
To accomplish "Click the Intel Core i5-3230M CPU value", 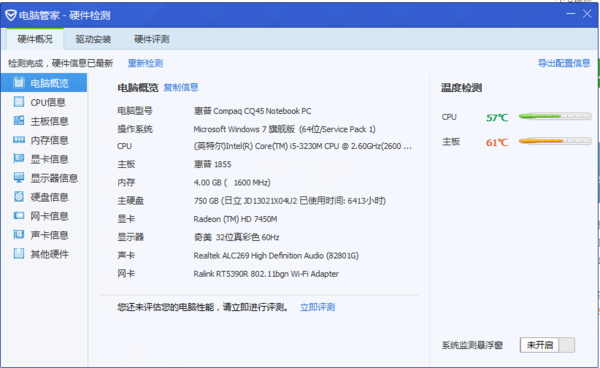I will (x=303, y=146).
